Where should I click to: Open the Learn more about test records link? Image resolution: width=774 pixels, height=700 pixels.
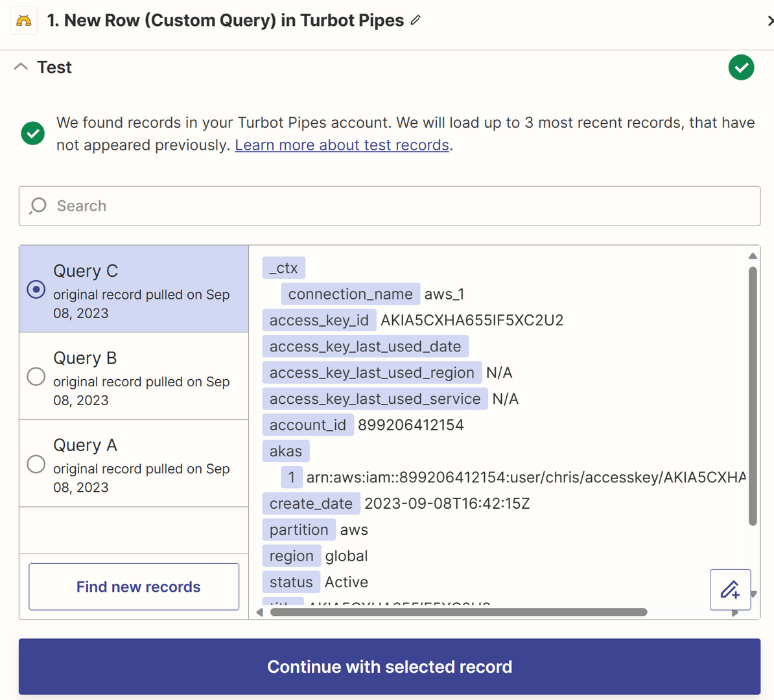tap(342, 145)
